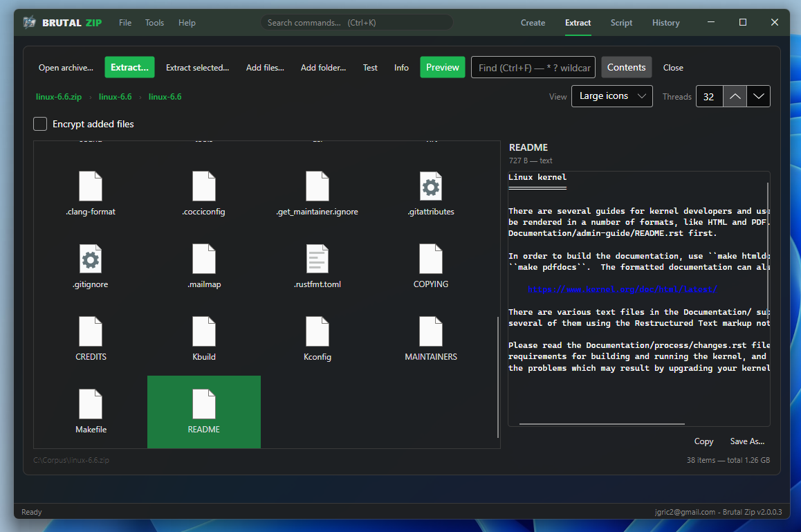This screenshot has height=532, width=801.
Task: Select the .rustfmt.toml text file icon
Action: tap(317, 259)
